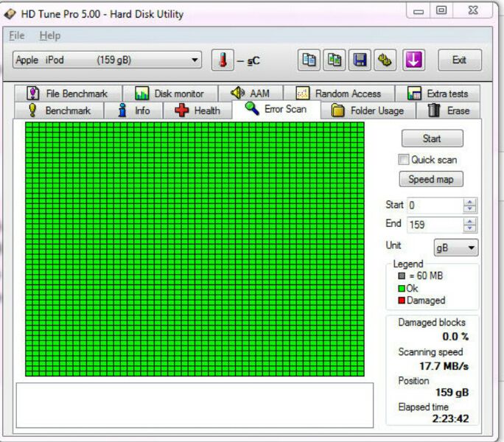This screenshot has width=504, height=442.
Task: Open the Health tab with red cross
Action: [197, 110]
